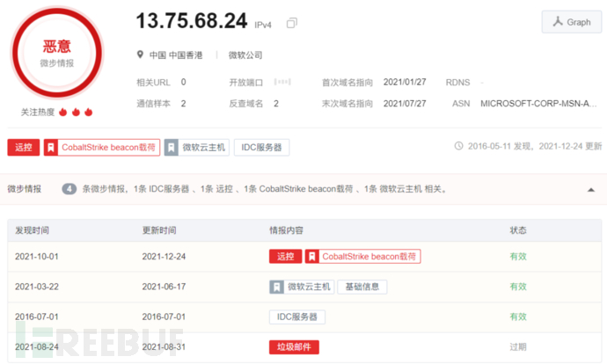Click the 2021-03-22 discovery date cell
The image size is (607, 364).
(x=36, y=287)
